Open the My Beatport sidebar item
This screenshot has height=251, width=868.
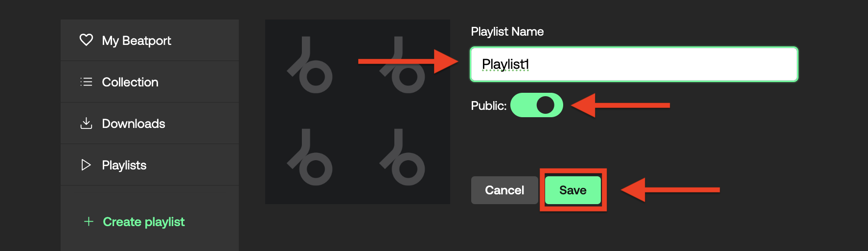pos(150,40)
